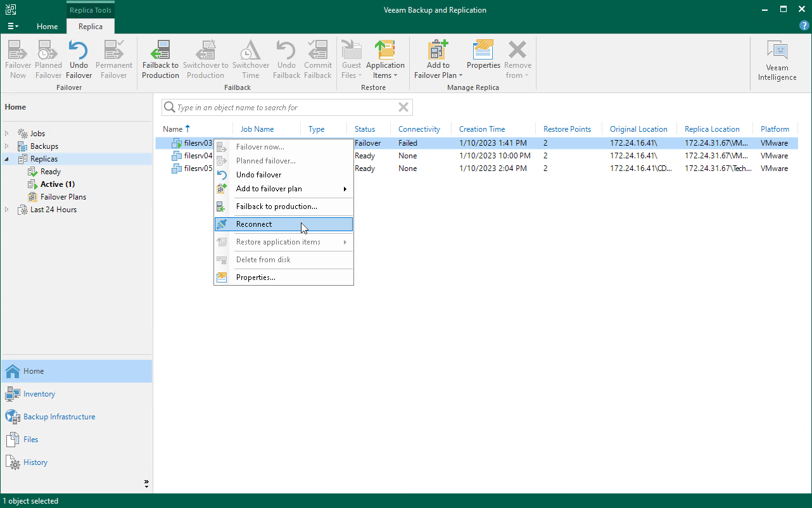Open the Backup Infrastructure view
The image size is (812, 508).
(76, 417)
